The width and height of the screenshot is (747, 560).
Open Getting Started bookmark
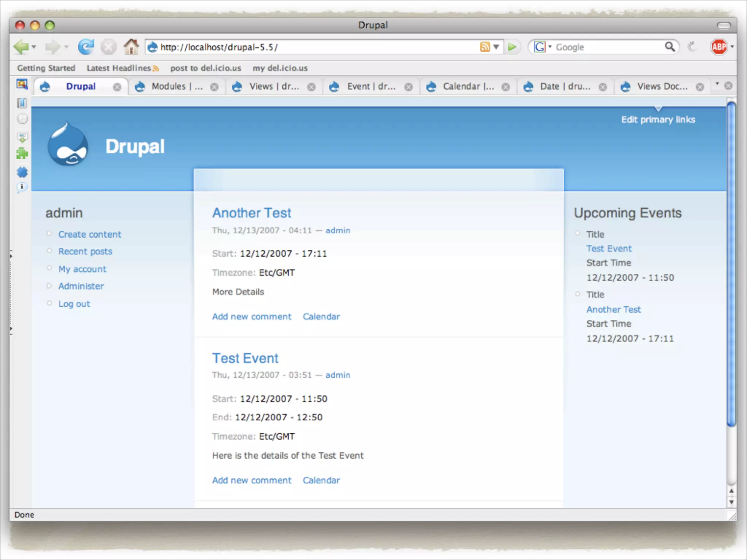[46, 68]
